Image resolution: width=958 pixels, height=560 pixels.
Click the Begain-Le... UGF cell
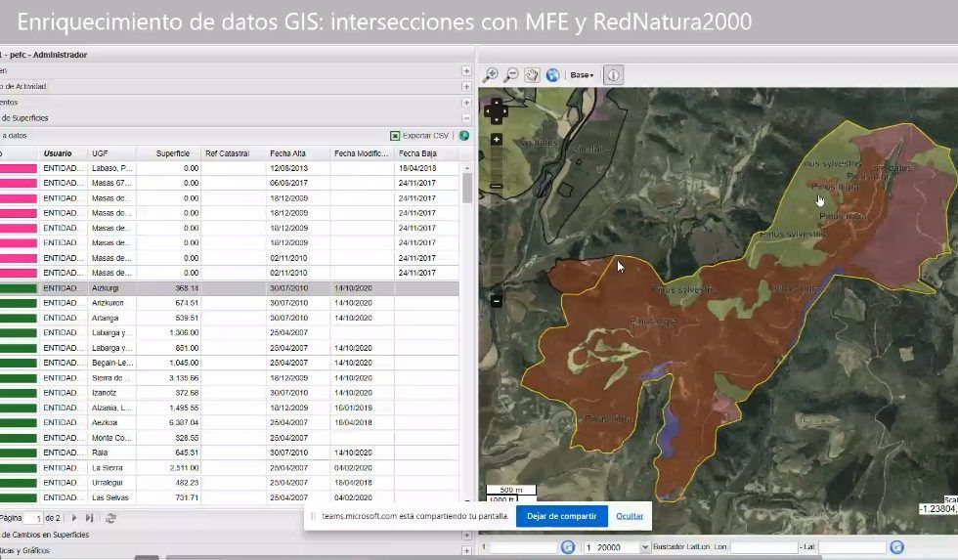tap(111, 363)
